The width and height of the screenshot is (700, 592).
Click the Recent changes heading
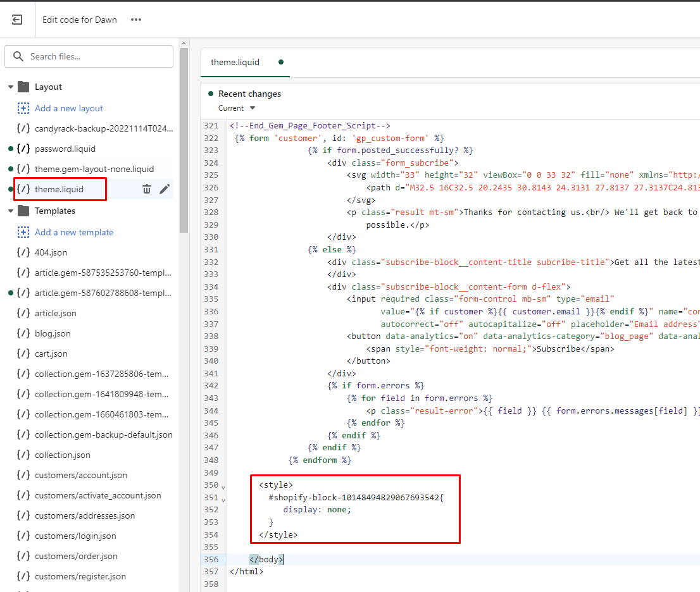click(249, 94)
